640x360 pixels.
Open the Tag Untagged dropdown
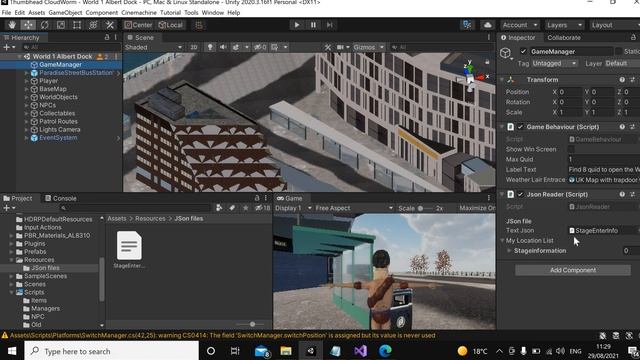[x=555, y=64]
